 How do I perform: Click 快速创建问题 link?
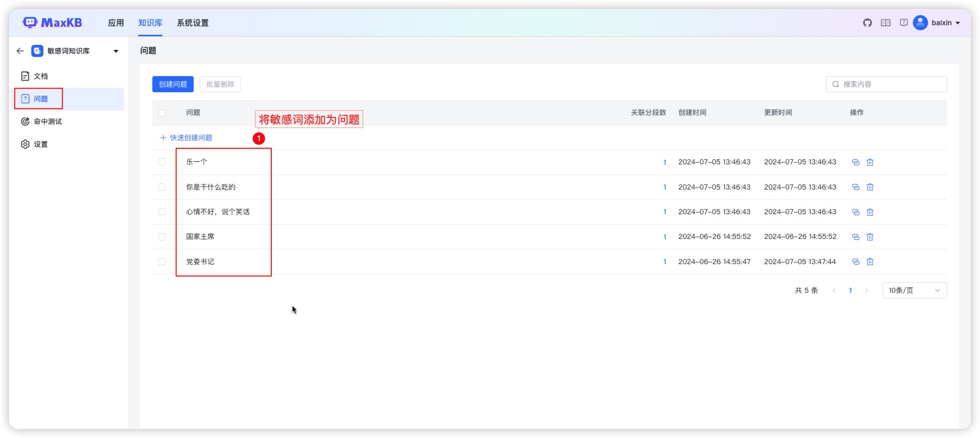coord(186,138)
